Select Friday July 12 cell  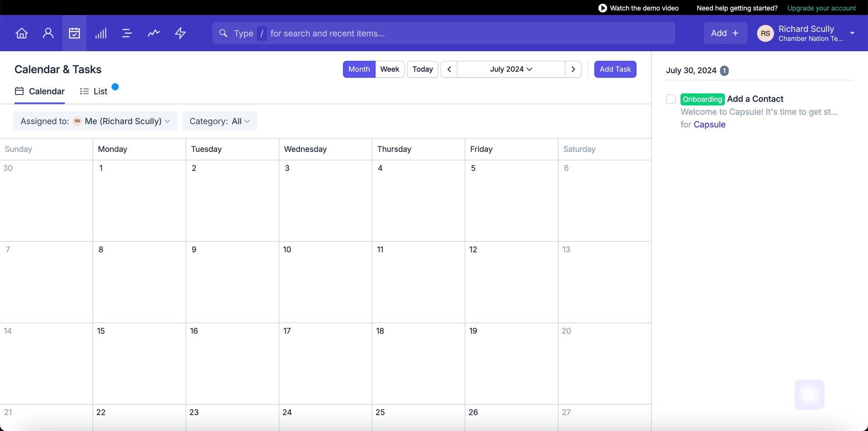click(x=511, y=282)
